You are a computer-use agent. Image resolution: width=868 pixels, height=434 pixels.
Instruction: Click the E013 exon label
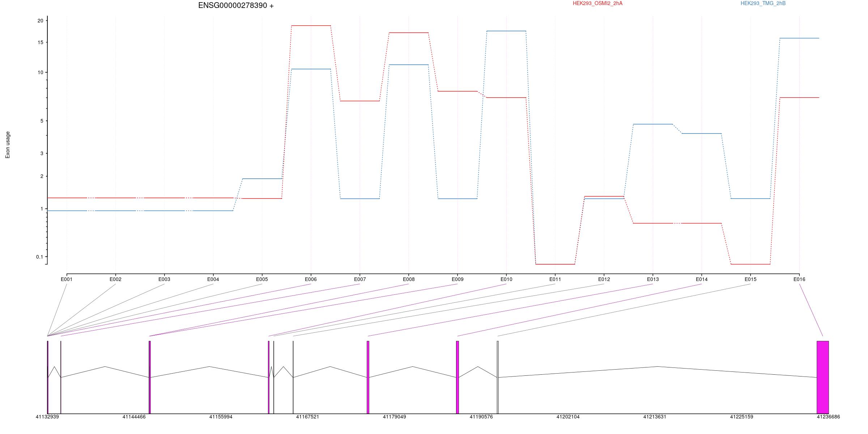[x=653, y=279]
